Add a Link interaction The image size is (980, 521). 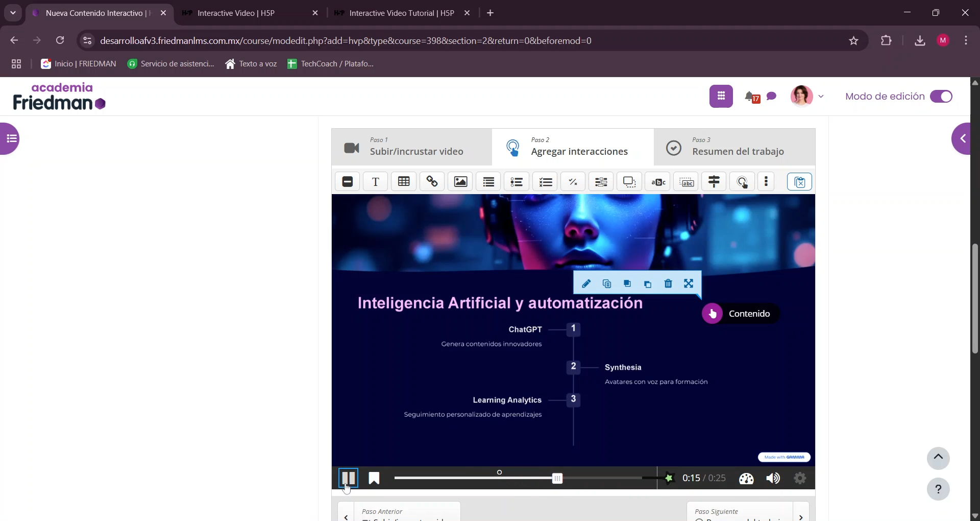432,182
